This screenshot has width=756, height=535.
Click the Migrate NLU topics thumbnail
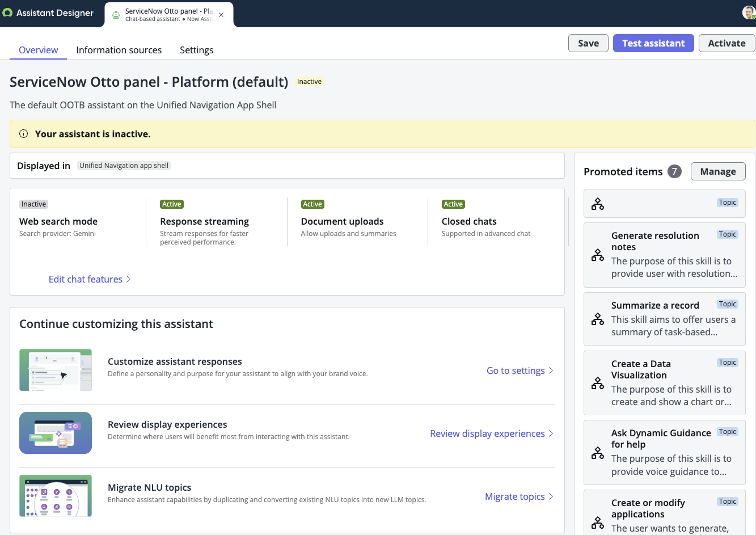[56, 496]
